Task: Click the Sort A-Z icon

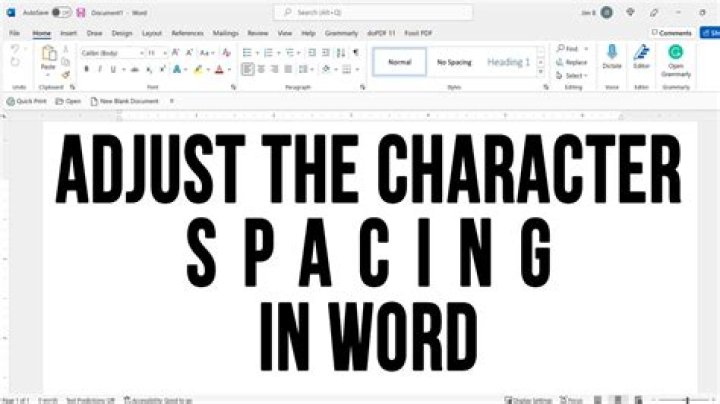Action: pyautogui.click(x=341, y=53)
